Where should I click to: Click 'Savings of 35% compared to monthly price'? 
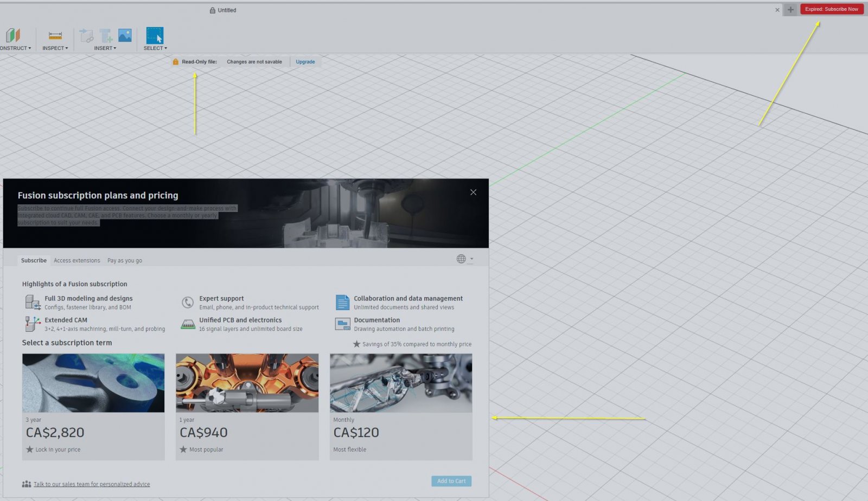coord(417,344)
